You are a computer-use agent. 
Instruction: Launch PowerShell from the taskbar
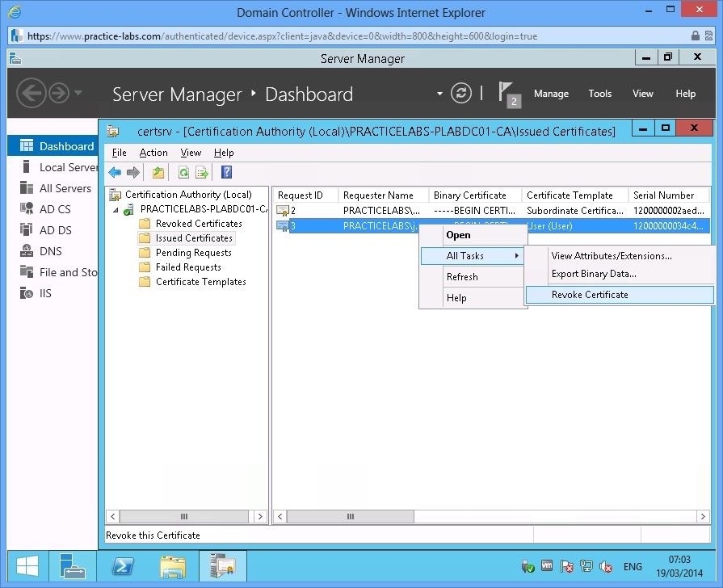[122, 566]
